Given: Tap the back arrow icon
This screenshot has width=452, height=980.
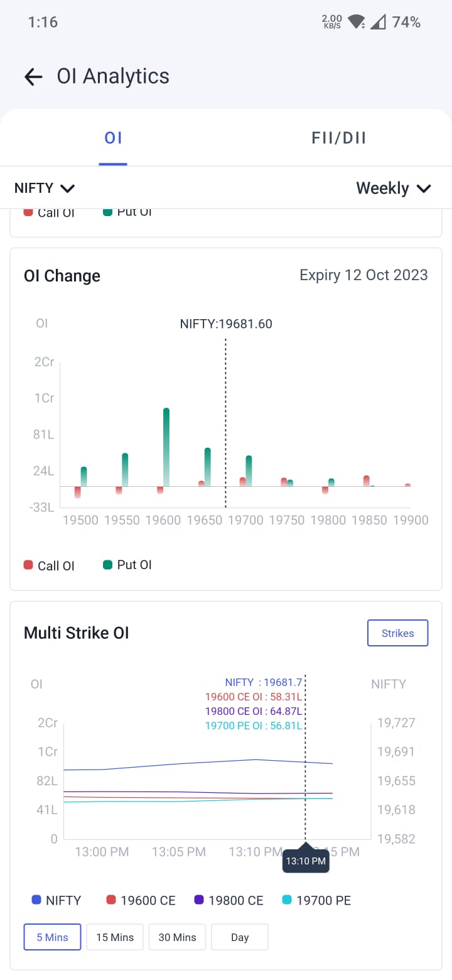Looking at the screenshot, I should tap(33, 77).
